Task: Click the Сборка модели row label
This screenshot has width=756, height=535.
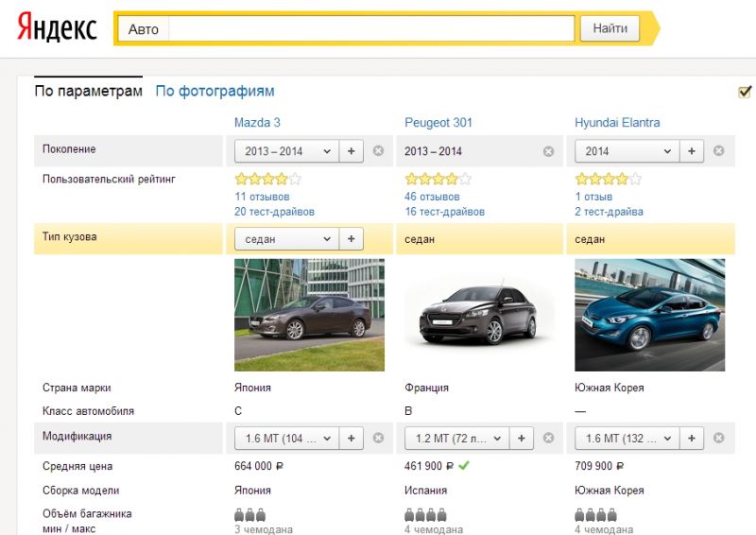Action: [x=80, y=491]
